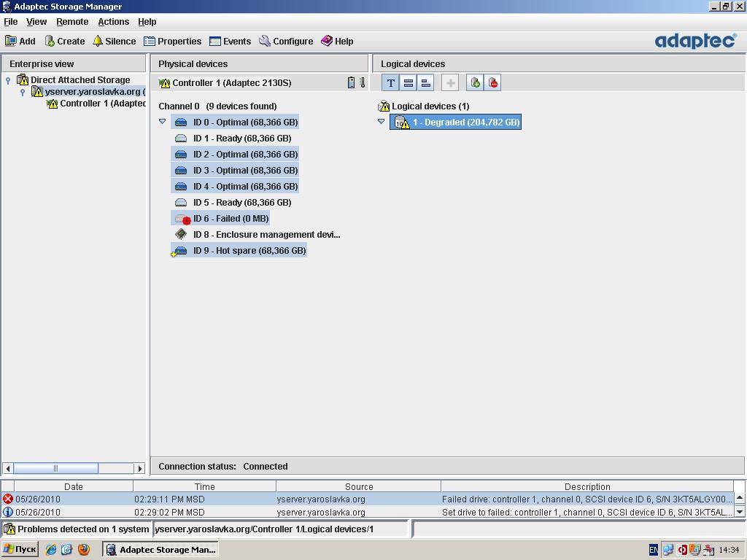Collapse the Direct Attached Storage tree node
Image resolution: width=747 pixels, height=560 pixels.
8,80
